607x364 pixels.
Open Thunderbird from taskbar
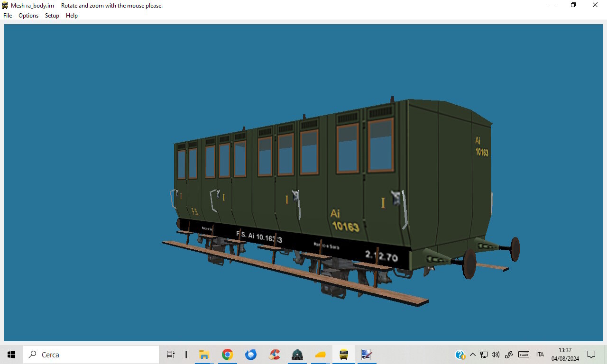click(251, 355)
